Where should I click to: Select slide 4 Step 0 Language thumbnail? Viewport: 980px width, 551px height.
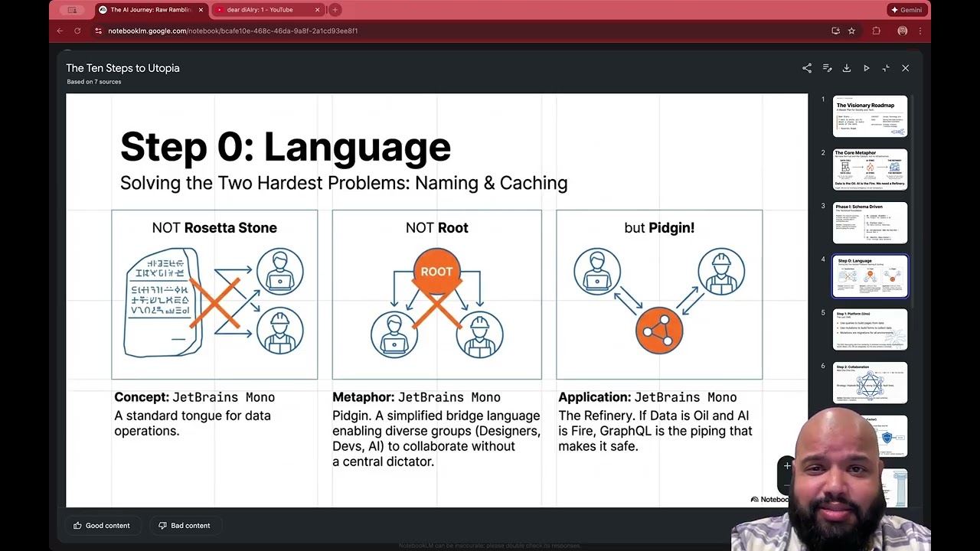pyautogui.click(x=870, y=276)
